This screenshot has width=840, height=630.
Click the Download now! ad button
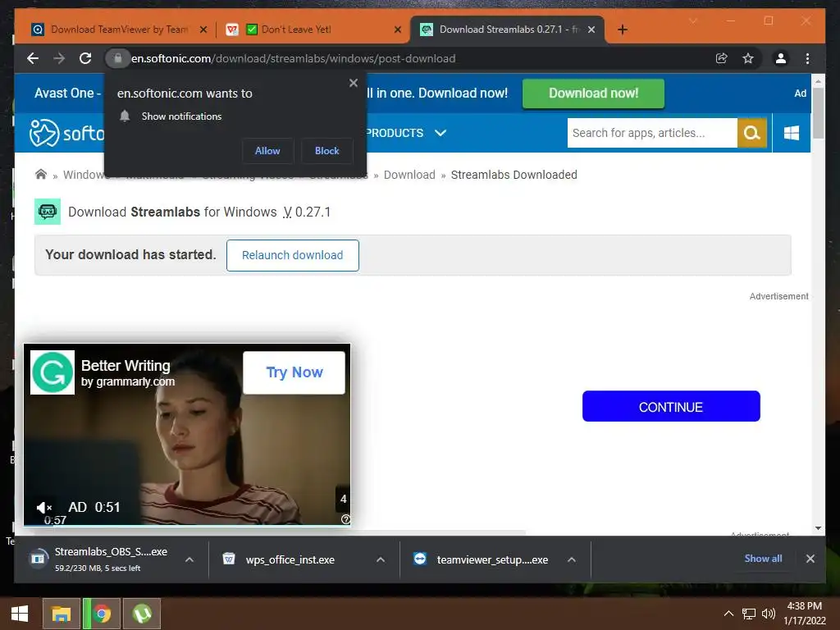pos(594,94)
